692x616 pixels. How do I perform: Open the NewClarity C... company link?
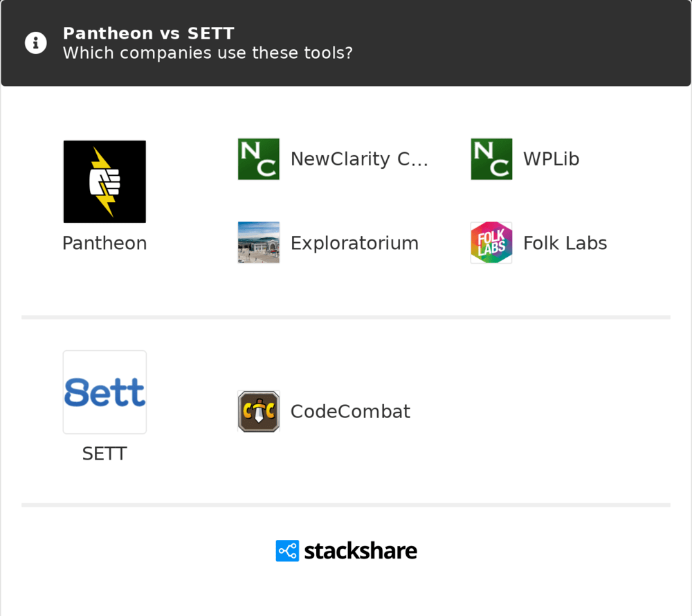pos(359,159)
